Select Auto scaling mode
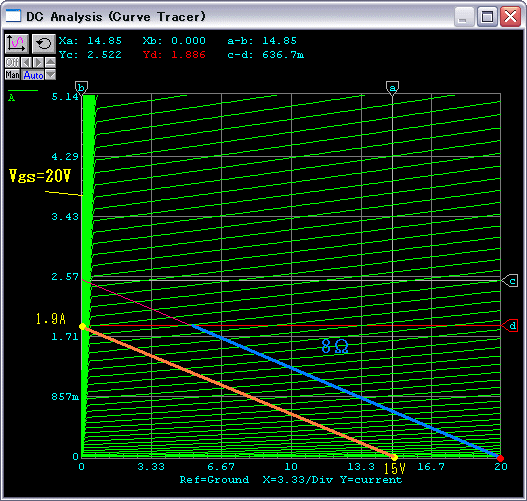Viewport: 527px width, 501px height. (x=33, y=75)
